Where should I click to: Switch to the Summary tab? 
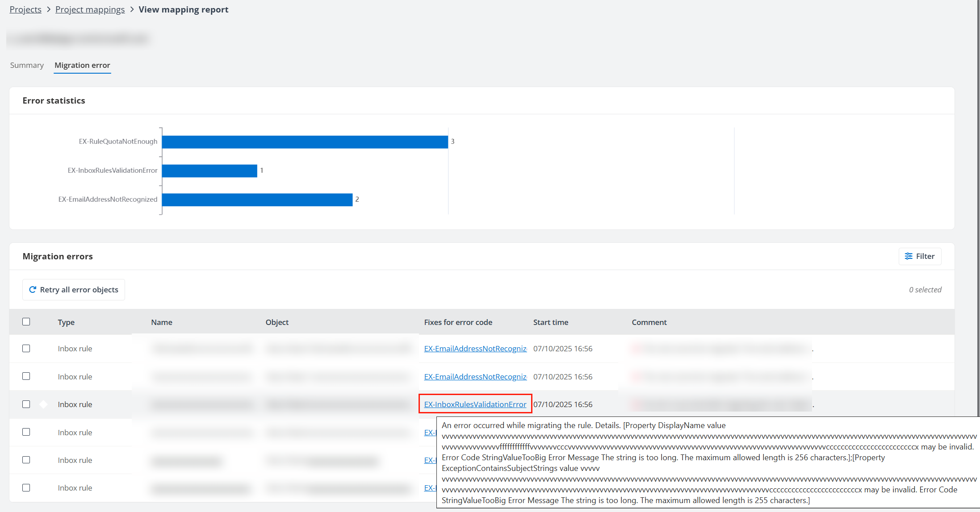coord(27,65)
